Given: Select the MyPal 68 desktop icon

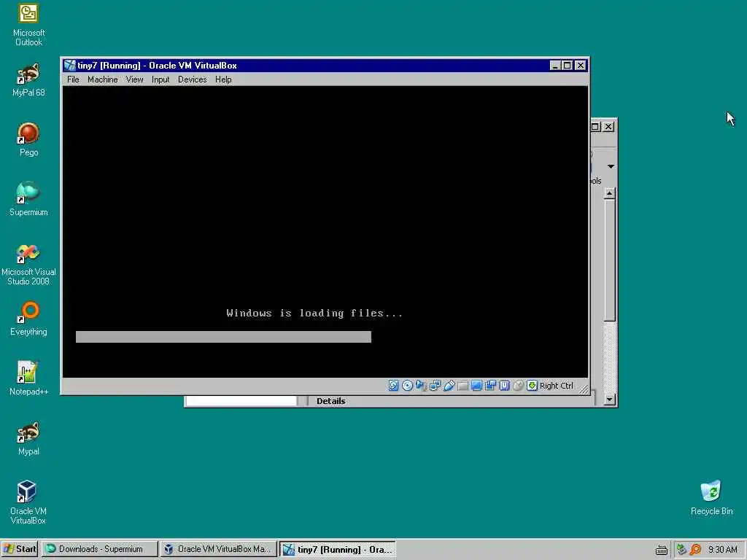Looking at the screenshot, I should (28, 80).
